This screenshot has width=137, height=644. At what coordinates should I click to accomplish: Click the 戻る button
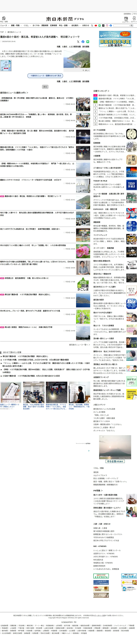click(x=45, y=87)
